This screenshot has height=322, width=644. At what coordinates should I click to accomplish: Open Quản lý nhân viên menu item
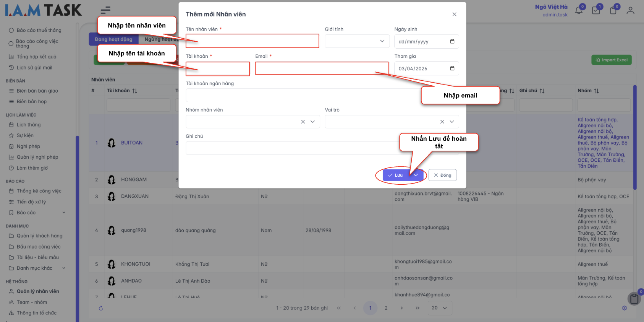pos(38,291)
